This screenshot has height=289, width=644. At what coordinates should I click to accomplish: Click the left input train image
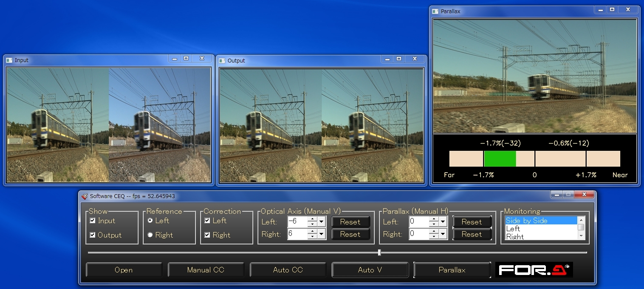[58, 125]
